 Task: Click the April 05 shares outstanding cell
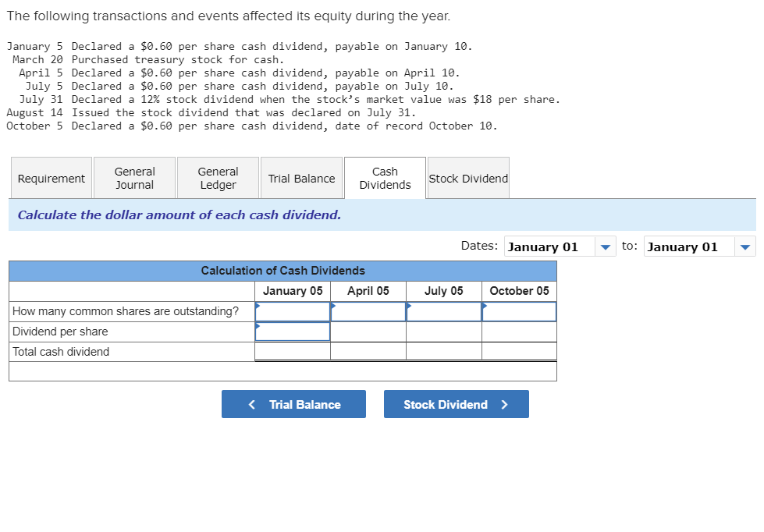click(x=368, y=310)
